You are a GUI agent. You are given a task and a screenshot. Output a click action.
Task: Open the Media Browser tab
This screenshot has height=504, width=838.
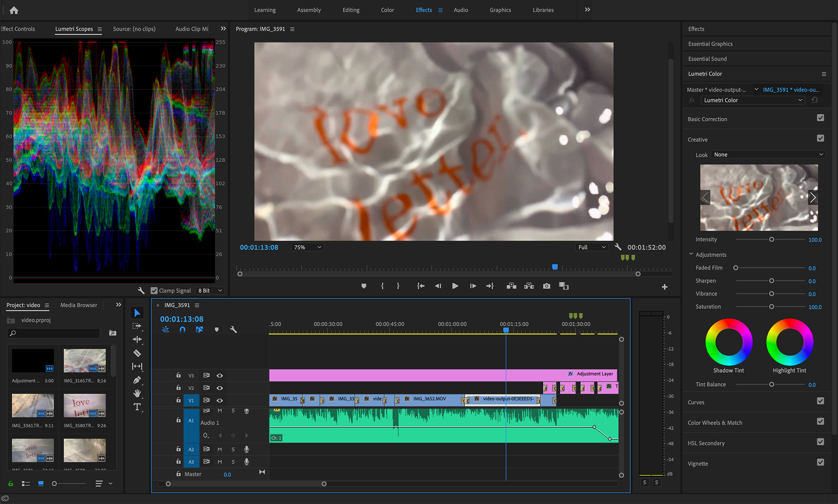tap(79, 305)
